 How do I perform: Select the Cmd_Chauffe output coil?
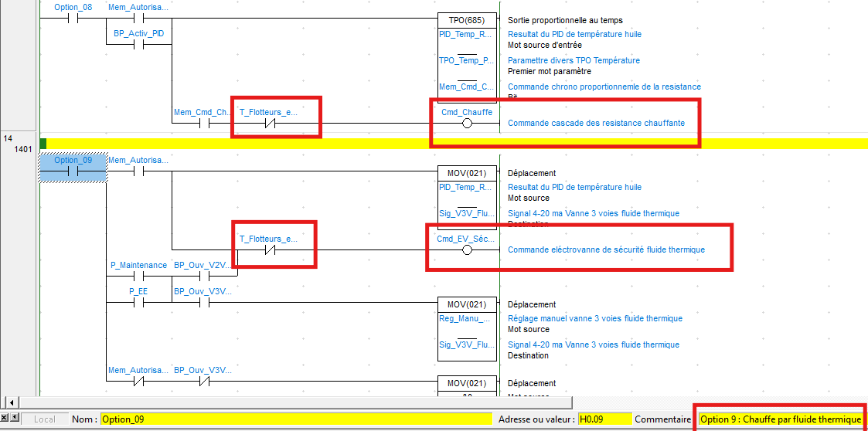pos(467,123)
